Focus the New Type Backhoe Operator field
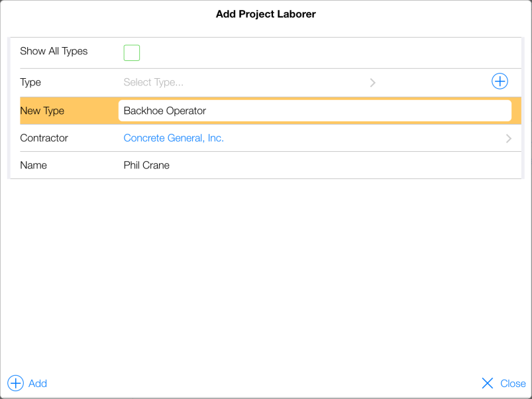Viewport: 532px width, 399px height. (314, 111)
